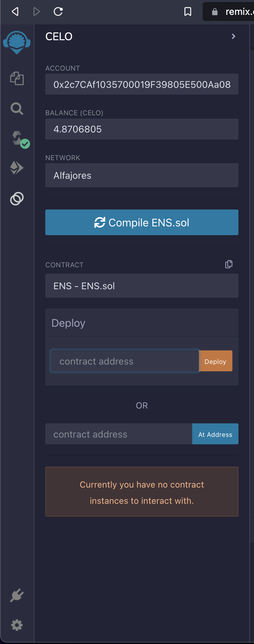
Task: Navigate back using the browser arrow
Action: [x=14, y=11]
